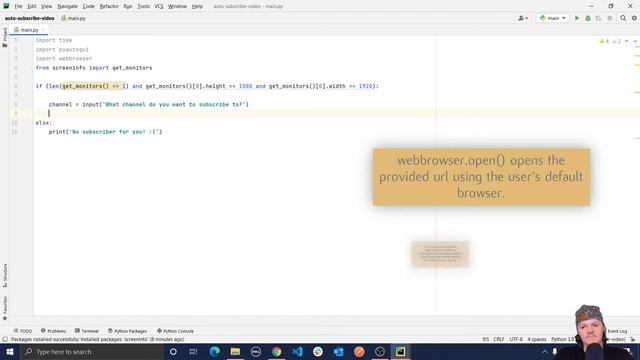Toggle the Project tool window
This screenshot has height=360, width=640.
click(5, 37)
